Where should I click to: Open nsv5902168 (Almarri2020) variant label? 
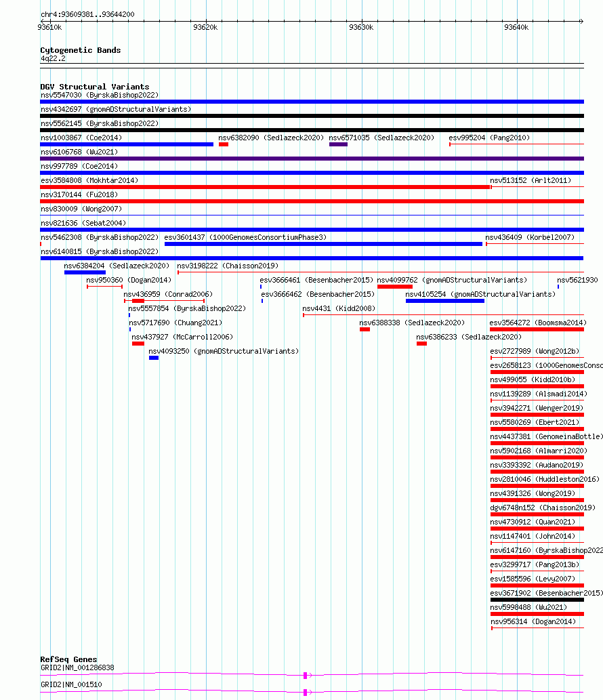coord(539,452)
